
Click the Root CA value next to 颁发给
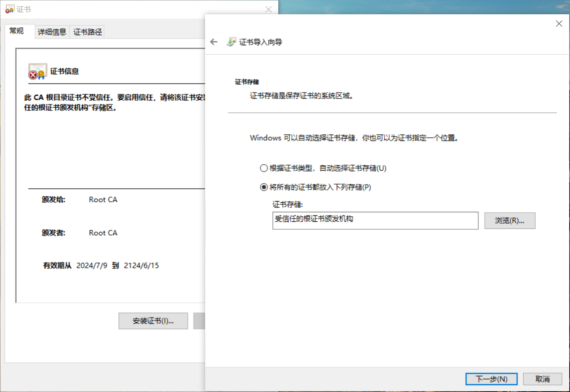[103, 200]
